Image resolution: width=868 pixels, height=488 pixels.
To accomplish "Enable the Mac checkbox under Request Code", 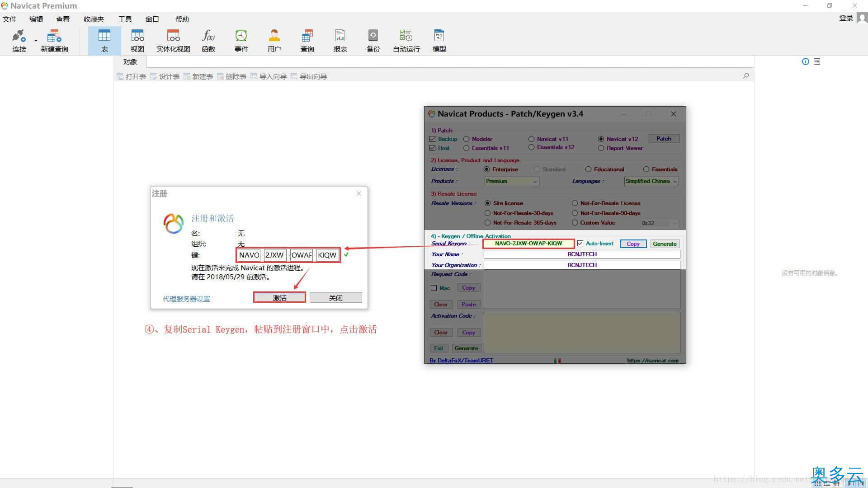I will pyautogui.click(x=434, y=288).
